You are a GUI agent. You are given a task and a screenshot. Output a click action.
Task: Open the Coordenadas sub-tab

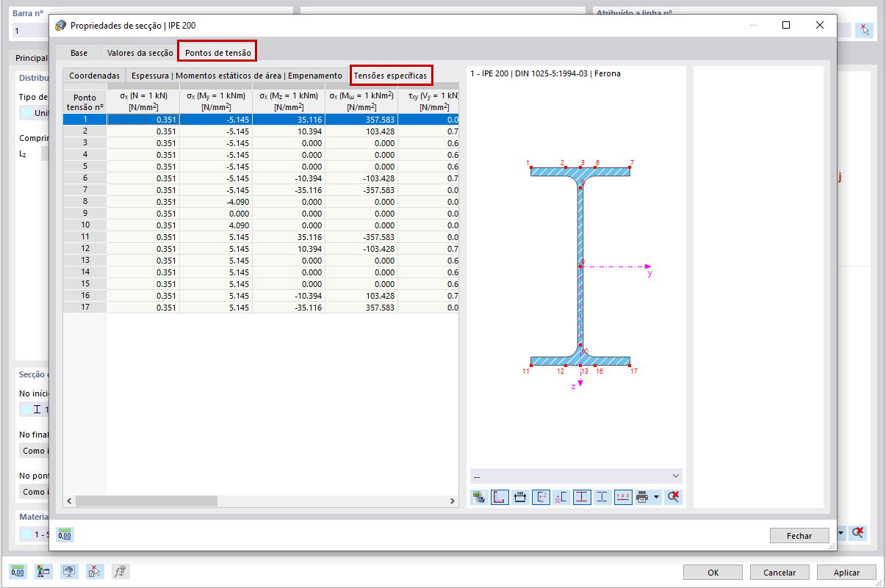click(94, 76)
